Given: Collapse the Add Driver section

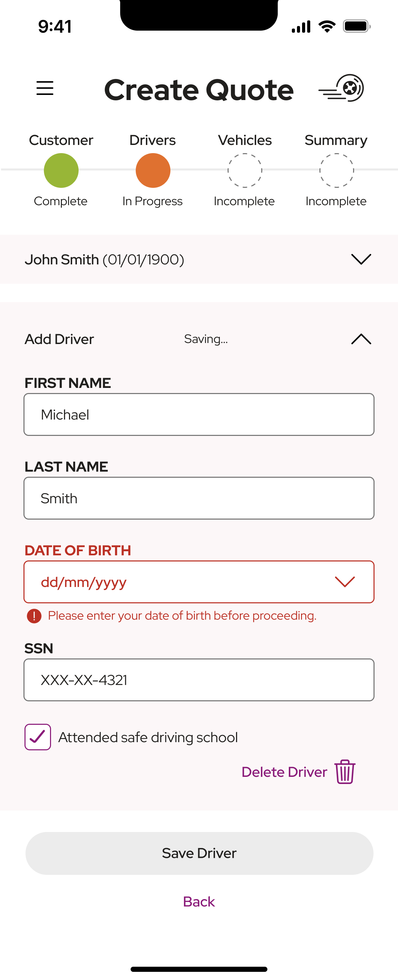Looking at the screenshot, I should pos(361,339).
